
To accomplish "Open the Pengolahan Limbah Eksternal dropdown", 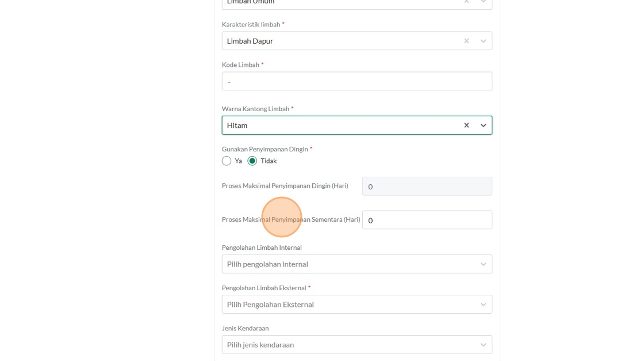I will 483,305.
